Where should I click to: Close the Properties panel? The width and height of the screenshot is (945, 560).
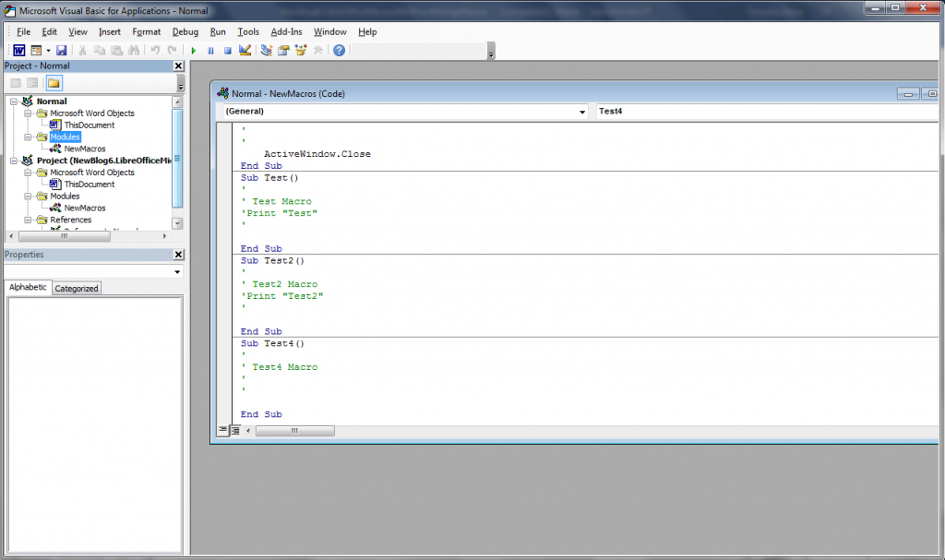[x=178, y=255]
